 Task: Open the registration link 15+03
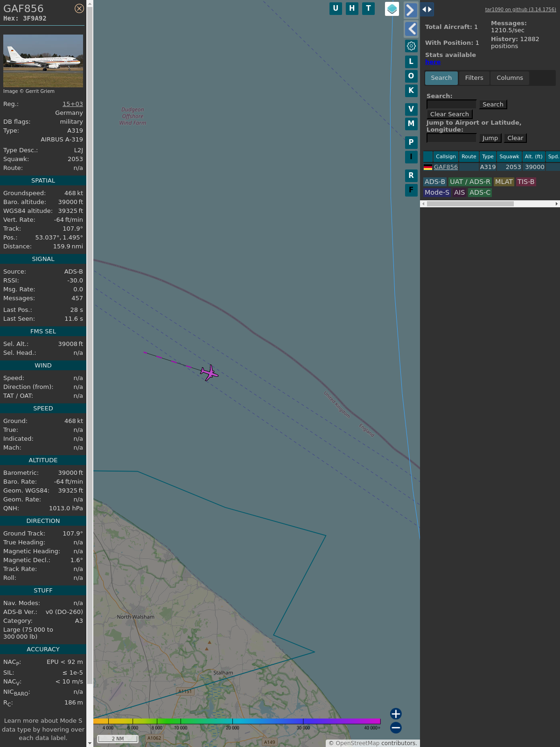73,104
